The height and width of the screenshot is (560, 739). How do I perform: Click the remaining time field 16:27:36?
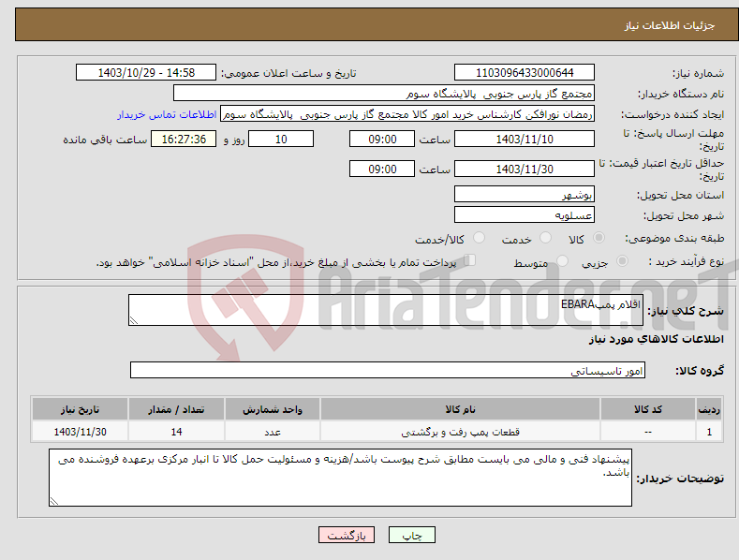pyautogui.click(x=184, y=139)
